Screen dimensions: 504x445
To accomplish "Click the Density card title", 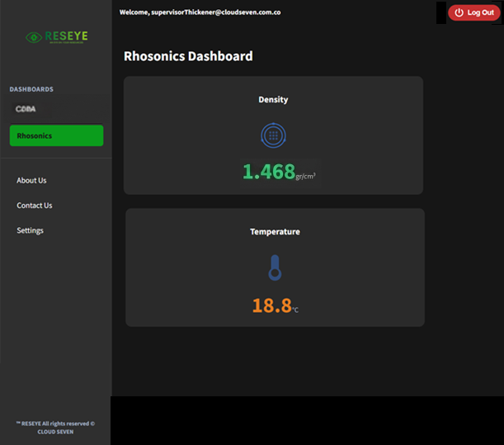I will (273, 99).
